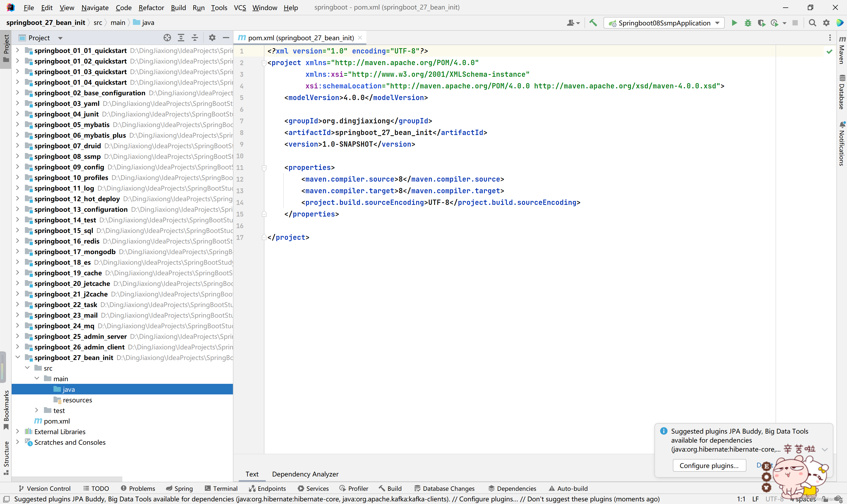Run the Springboot08SsmpApplication configuration
The width and height of the screenshot is (847, 504).
click(x=734, y=23)
